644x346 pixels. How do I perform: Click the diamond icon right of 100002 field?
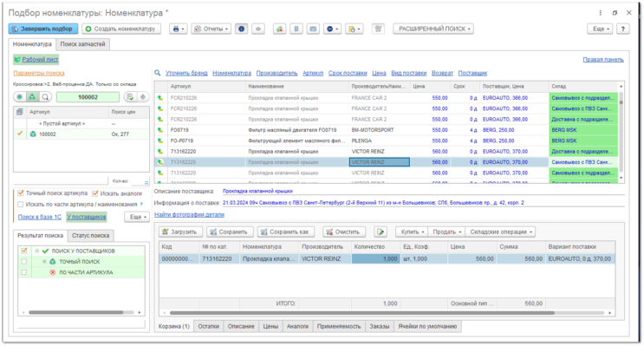(143, 97)
